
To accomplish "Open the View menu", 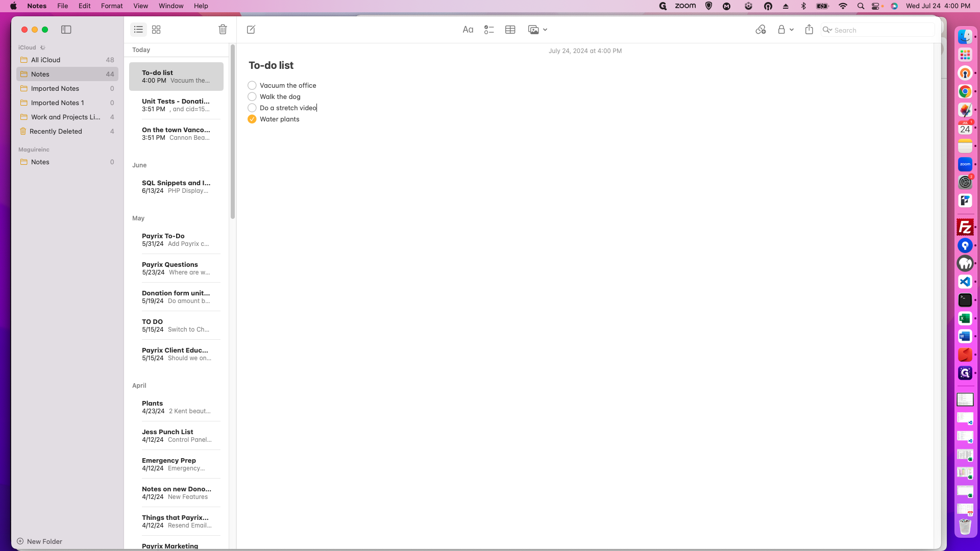I will tap(140, 6).
